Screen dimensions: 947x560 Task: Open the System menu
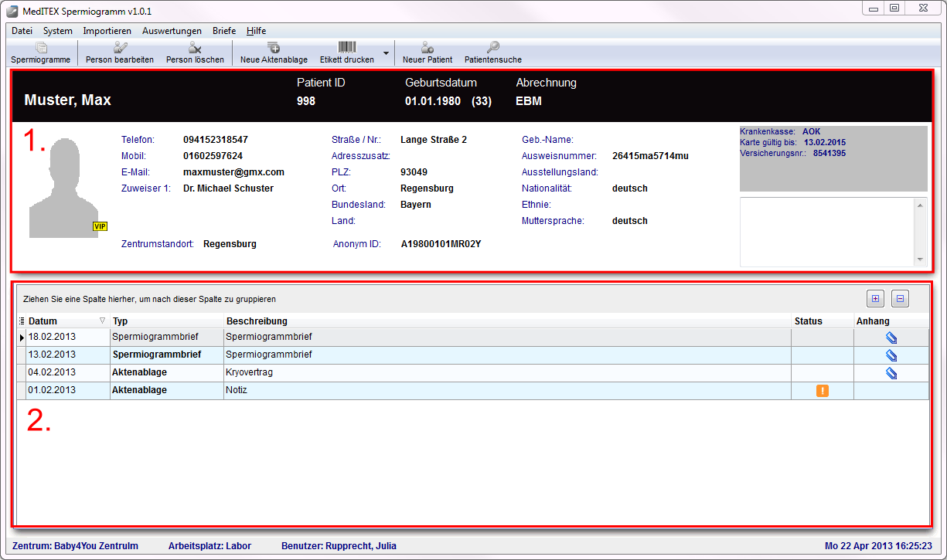58,31
